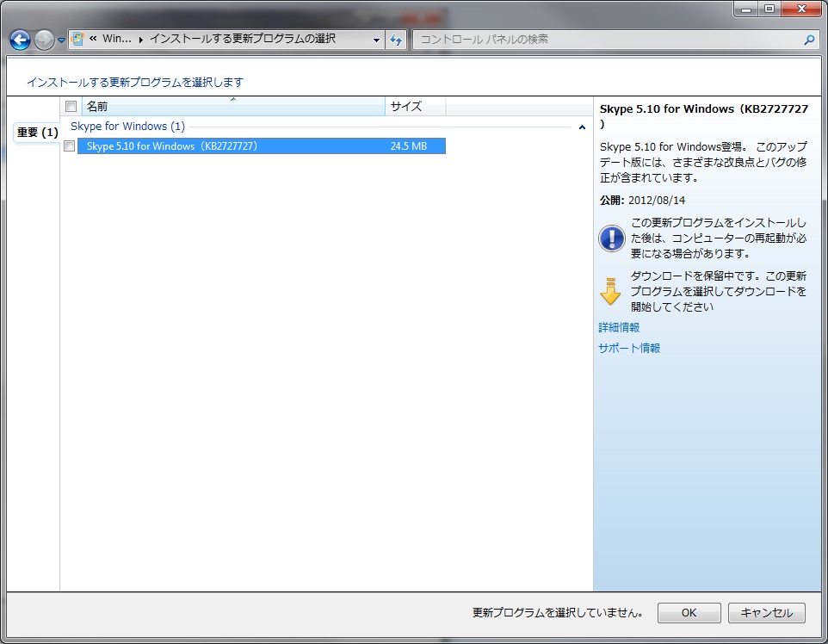Click the キャンセル button
Viewport: 828px width, 644px height.
pyautogui.click(x=766, y=613)
